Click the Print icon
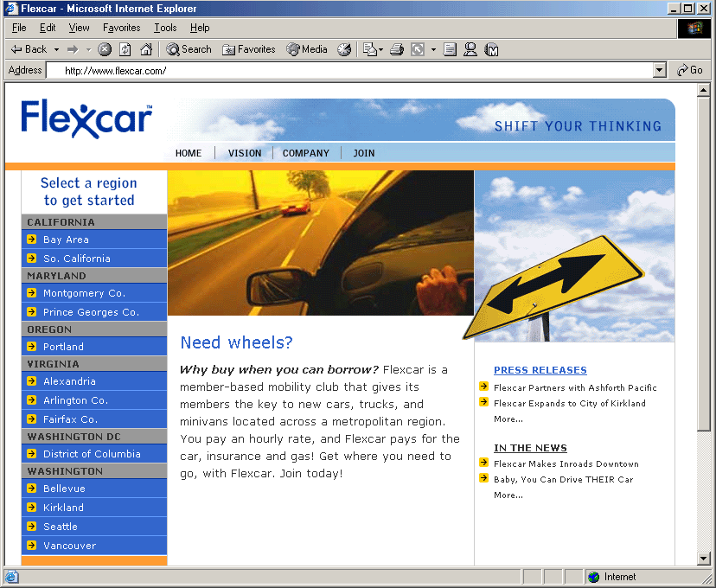The image size is (716, 588). coord(397,49)
